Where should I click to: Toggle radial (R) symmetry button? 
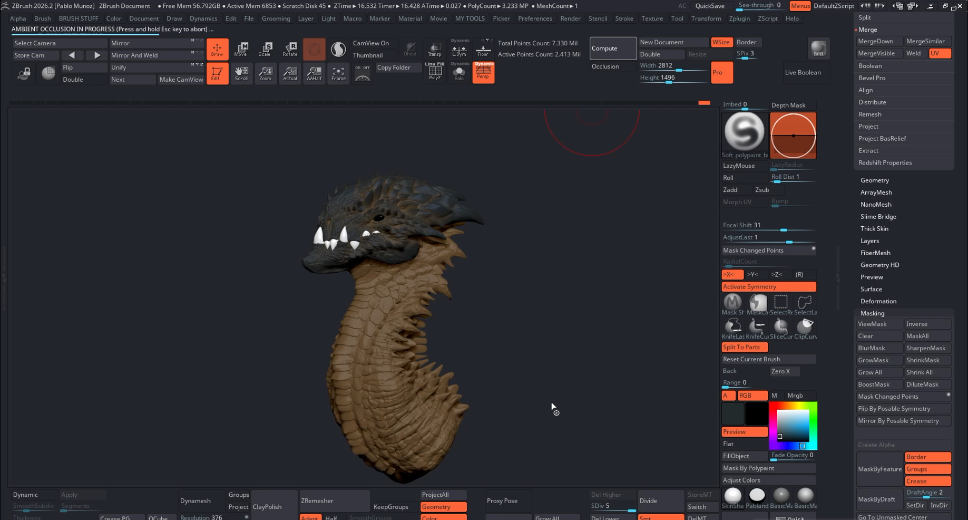(x=803, y=274)
